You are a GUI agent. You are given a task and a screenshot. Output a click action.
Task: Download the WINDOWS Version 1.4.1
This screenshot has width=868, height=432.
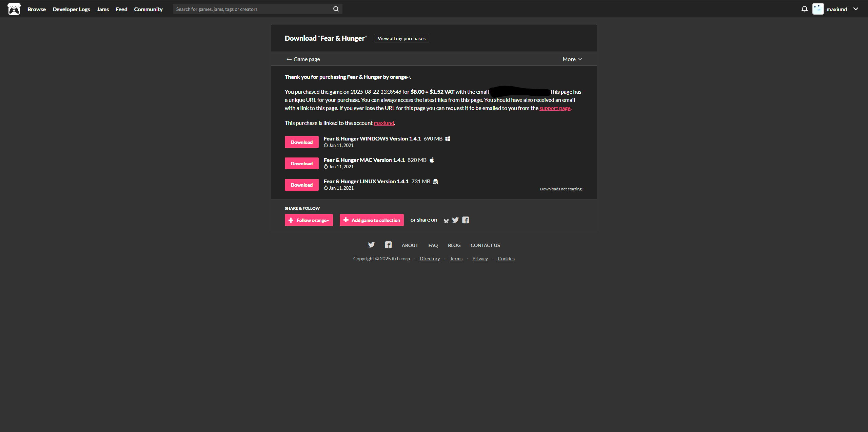coord(302,142)
